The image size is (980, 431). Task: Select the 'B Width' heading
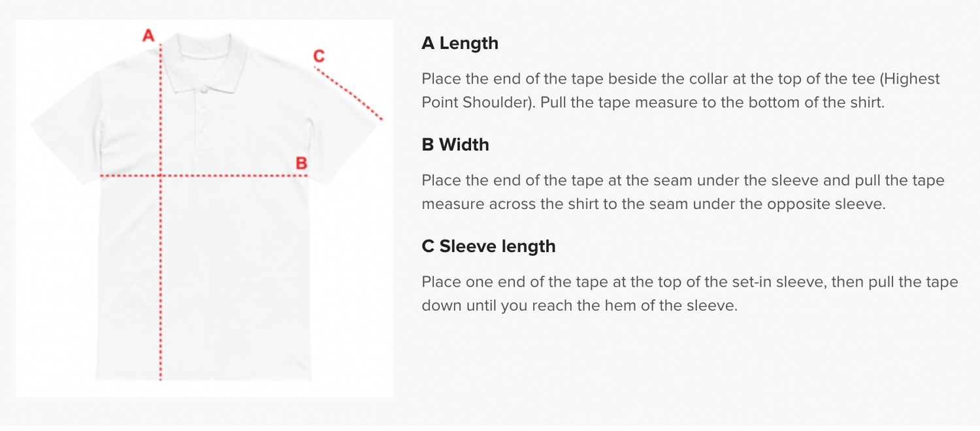click(x=455, y=144)
